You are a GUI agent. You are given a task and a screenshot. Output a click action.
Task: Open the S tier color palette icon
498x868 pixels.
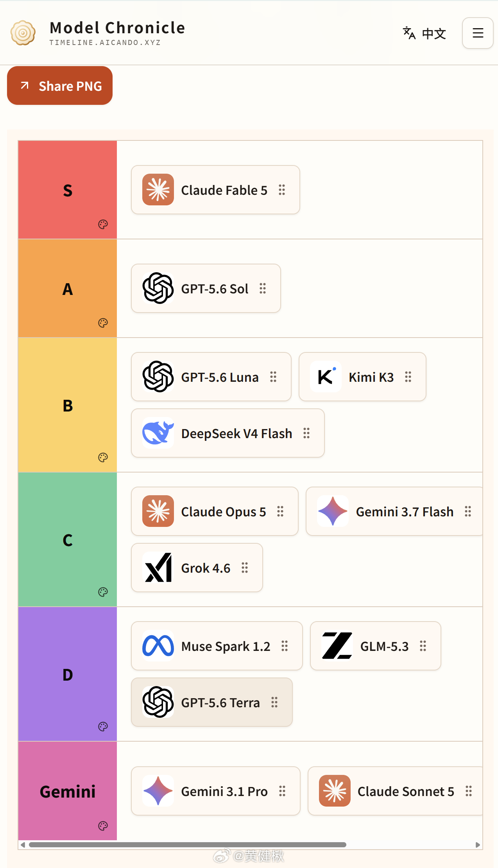103,224
